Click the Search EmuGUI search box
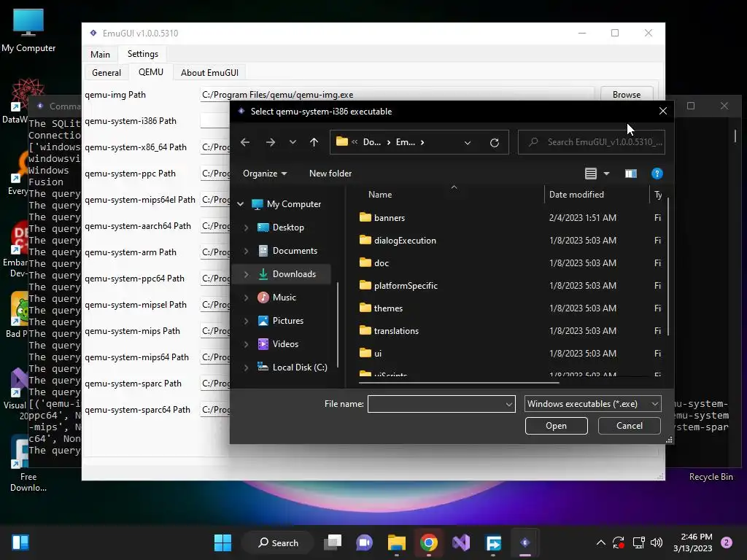The height and width of the screenshot is (560, 747). tap(591, 142)
